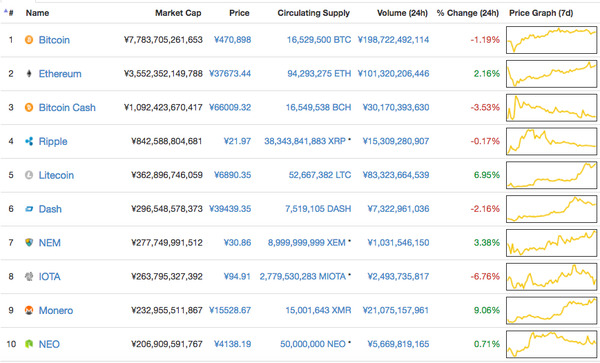This screenshot has width=600, height=363.
Task: Click Bitcoin price ¥470,898
Action: [233, 40]
